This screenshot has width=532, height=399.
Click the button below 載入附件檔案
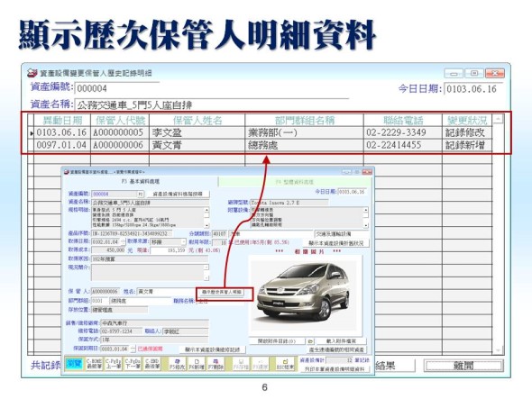click(336, 349)
